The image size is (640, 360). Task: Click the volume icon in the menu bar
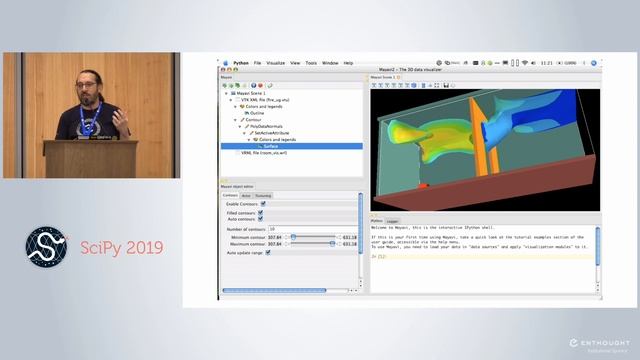533,63
